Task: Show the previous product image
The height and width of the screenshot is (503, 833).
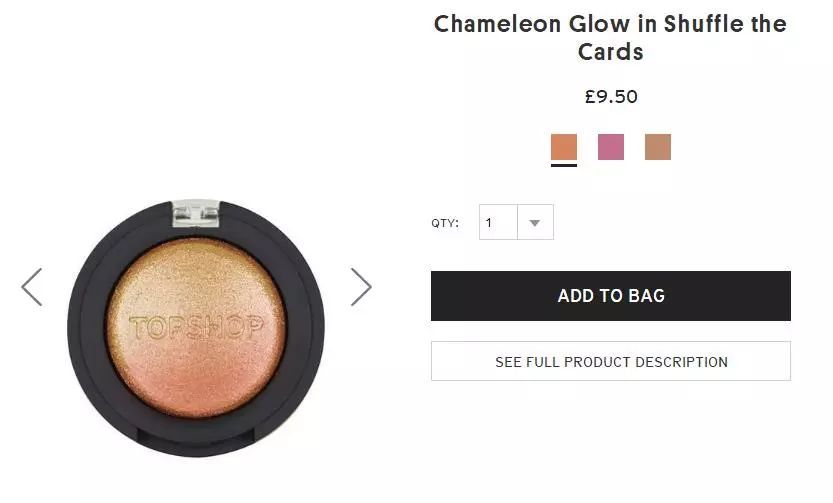Action: pos(32,287)
